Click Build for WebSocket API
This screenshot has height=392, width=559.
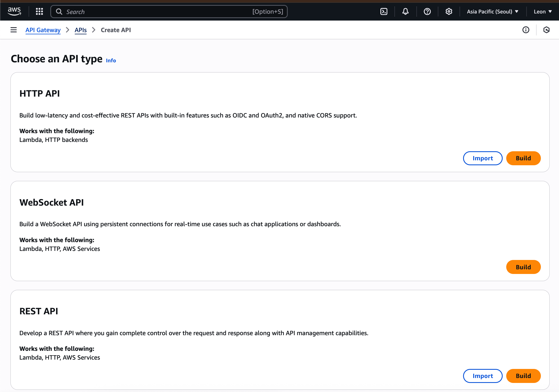click(523, 267)
